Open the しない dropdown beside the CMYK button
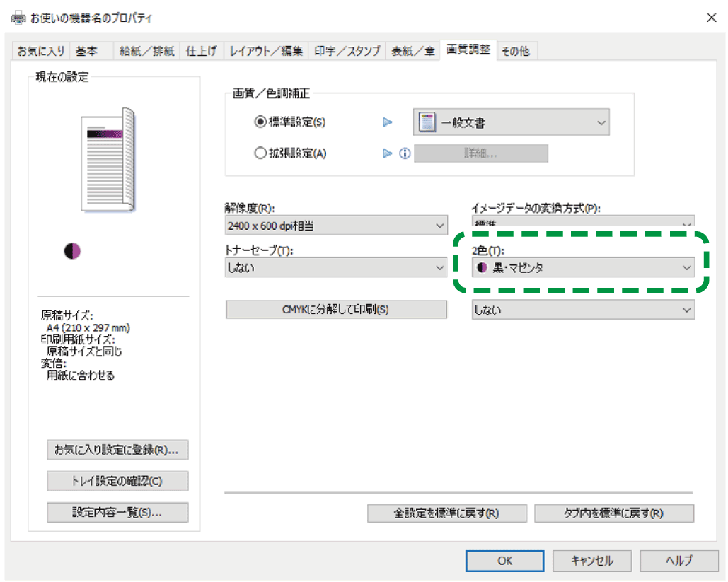 tap(583, 310)
